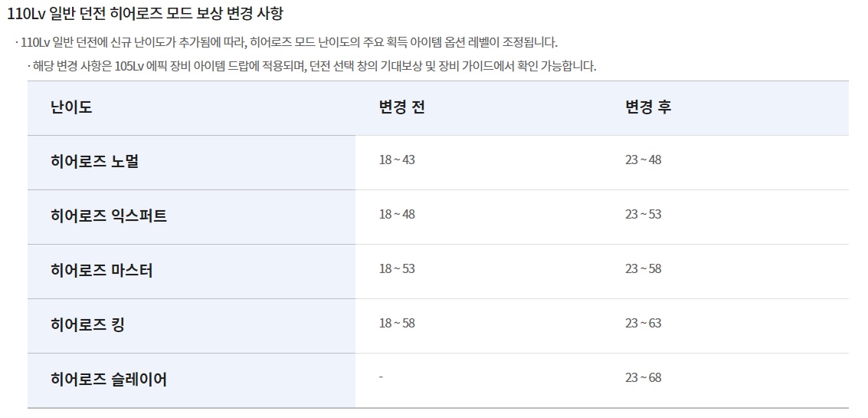Click the 18 ~ 53 value cell
The height and width of the screenshot is (418, 868).
[397, 269]
